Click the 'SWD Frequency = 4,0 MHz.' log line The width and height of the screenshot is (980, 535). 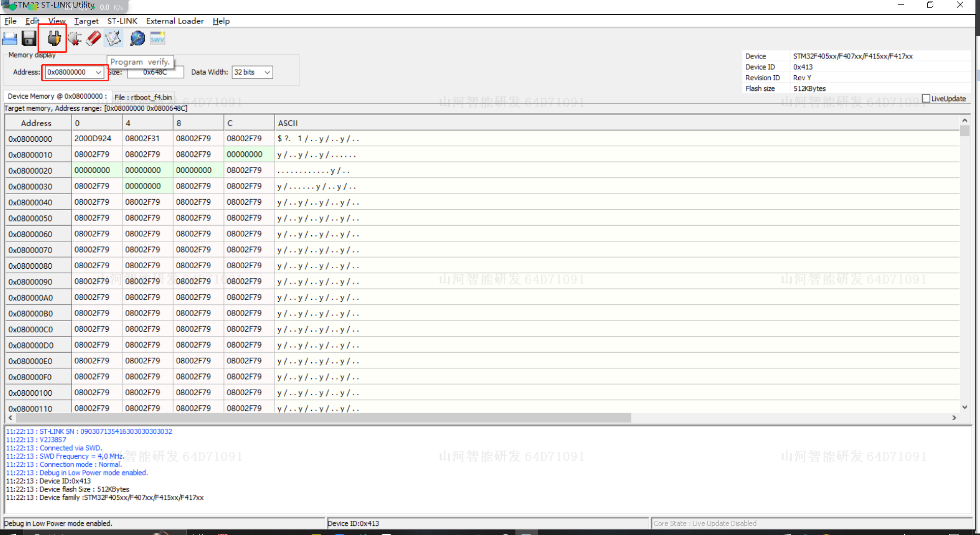click(66, 456)
